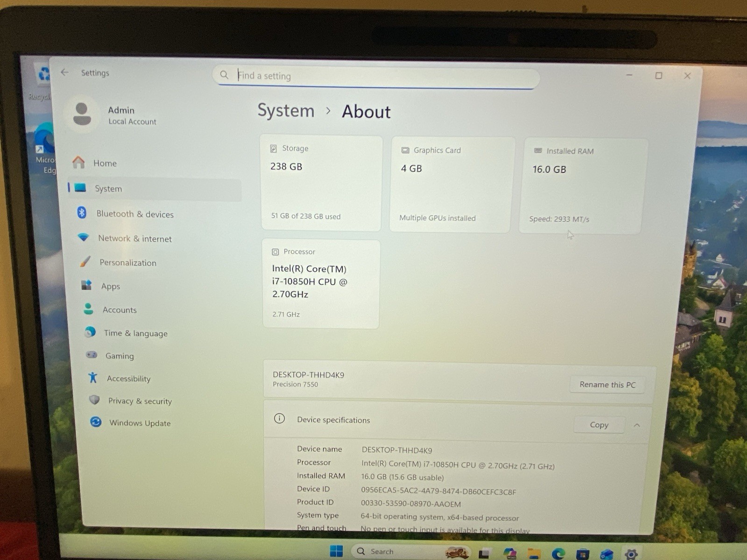Viewport: 747px width, 560px height.
Task: Open Microsoft 365 Copilot from taskbar
Action: tap(510, 553)
